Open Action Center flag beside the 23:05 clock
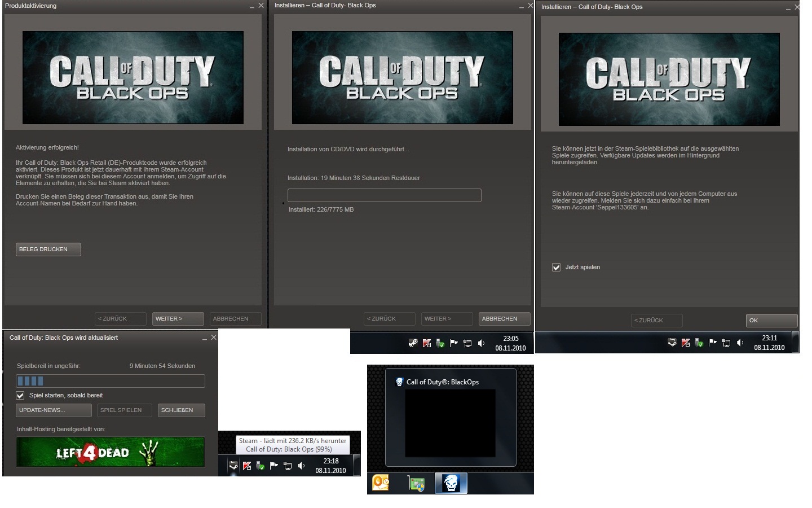The image size is (812, 508). 454,343
